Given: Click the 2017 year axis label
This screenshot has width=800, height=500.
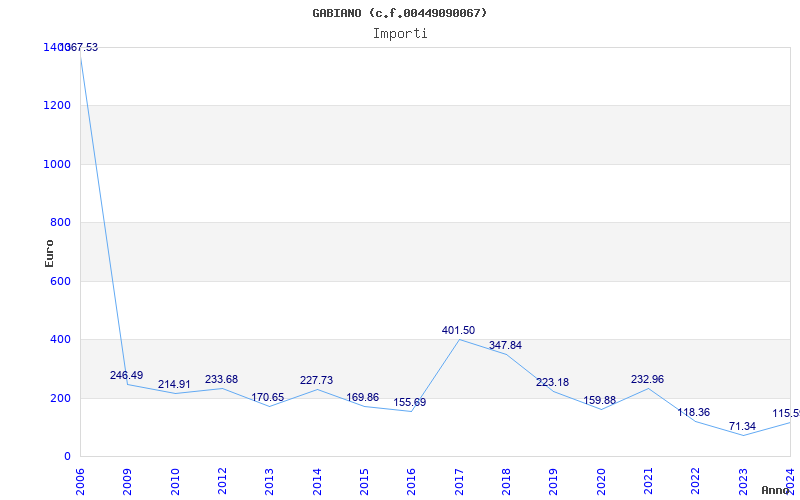Looking at the screenshot, I should click(459, 481).
